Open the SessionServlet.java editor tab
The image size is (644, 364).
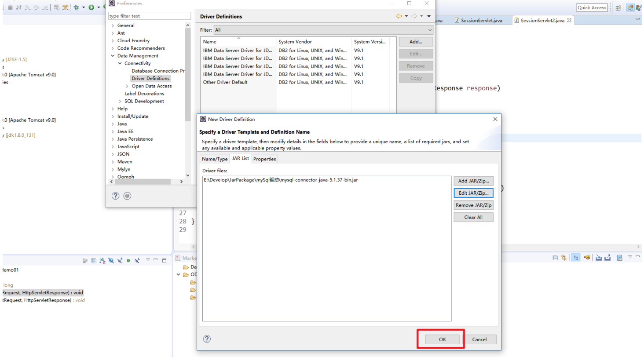[478, 20]
